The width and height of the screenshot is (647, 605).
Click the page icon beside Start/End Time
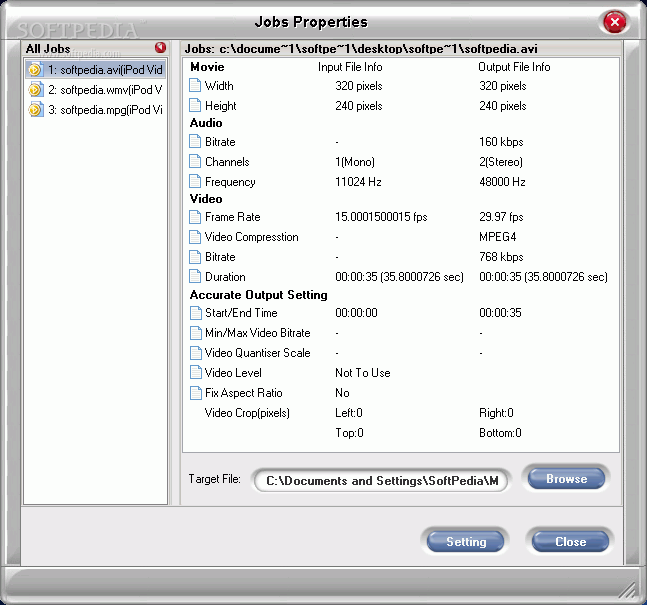tap(195, 313)
